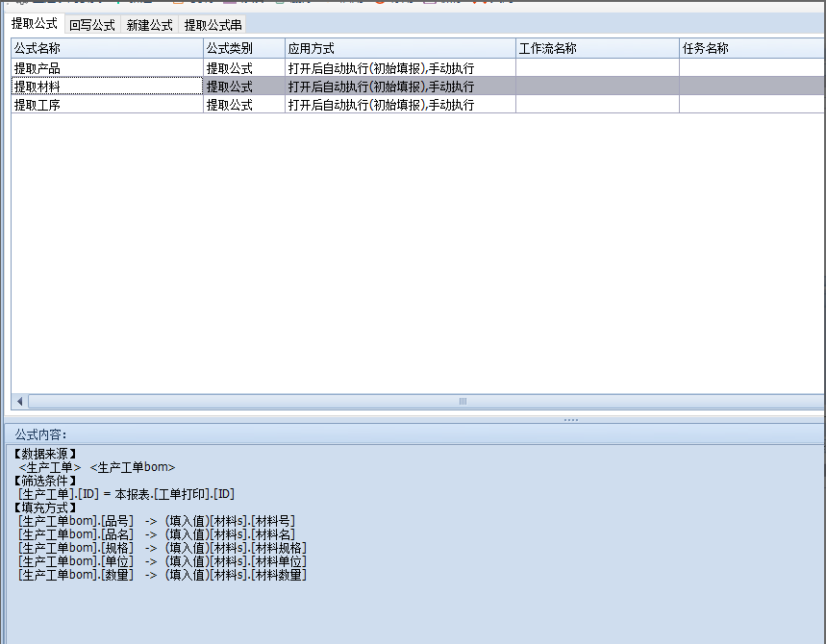Select the 提取材料 formula name cell
This screenshot has height=644, width=826.
click(x=106, y=87)
